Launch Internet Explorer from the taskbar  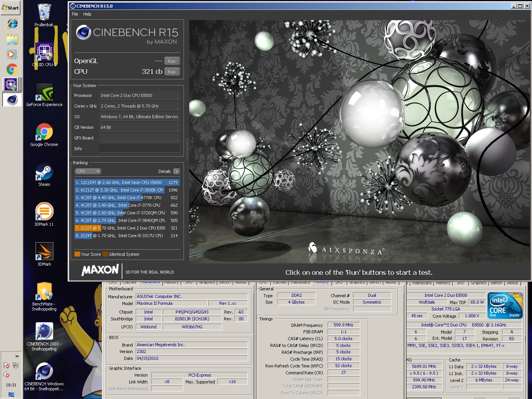pos(12,24)
